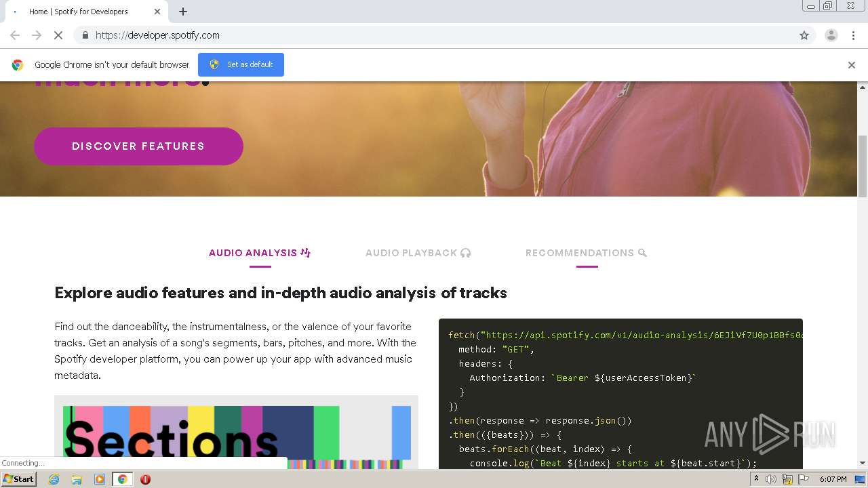Click the console.log code line

(613, 463)
